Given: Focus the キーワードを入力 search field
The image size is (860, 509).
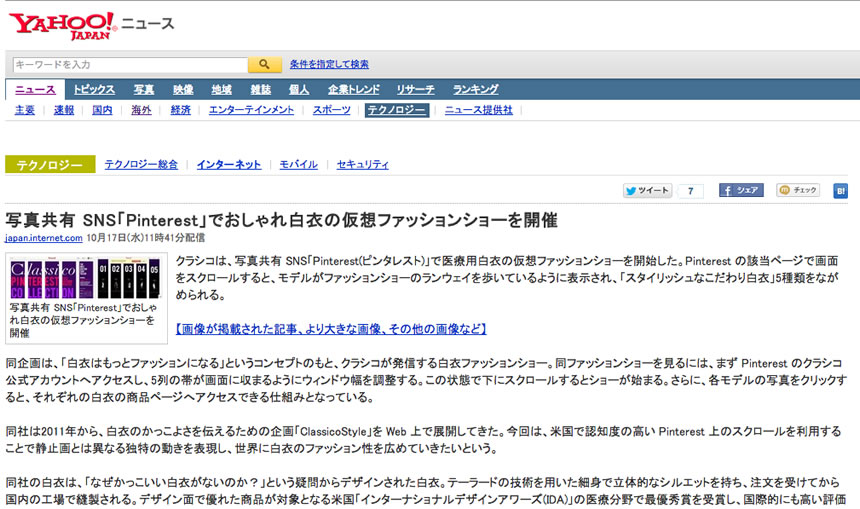Looking at the screenshot, I should (x=131, y=65).
